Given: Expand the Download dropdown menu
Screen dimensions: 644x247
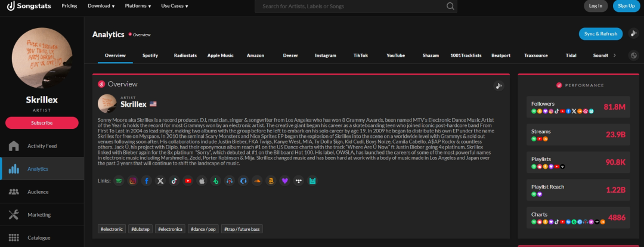Looking at the screenshot, I should click(101, 6).
